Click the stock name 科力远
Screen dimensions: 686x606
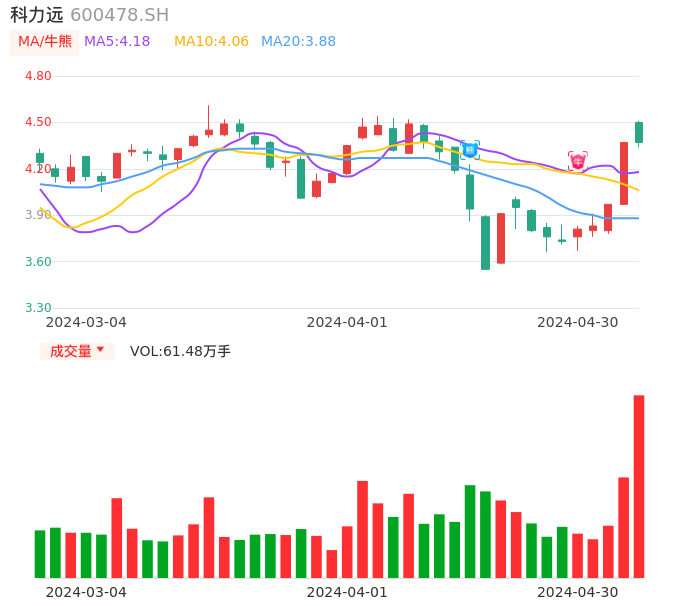37,15
